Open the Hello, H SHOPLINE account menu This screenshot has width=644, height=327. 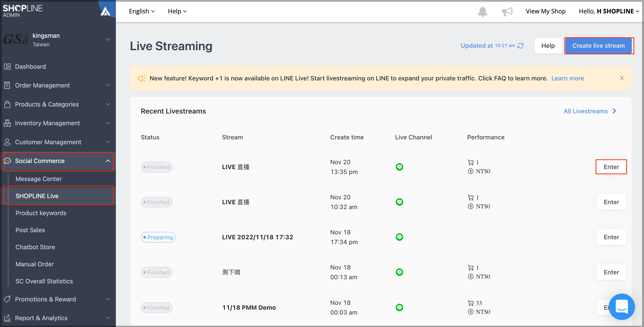609,11
